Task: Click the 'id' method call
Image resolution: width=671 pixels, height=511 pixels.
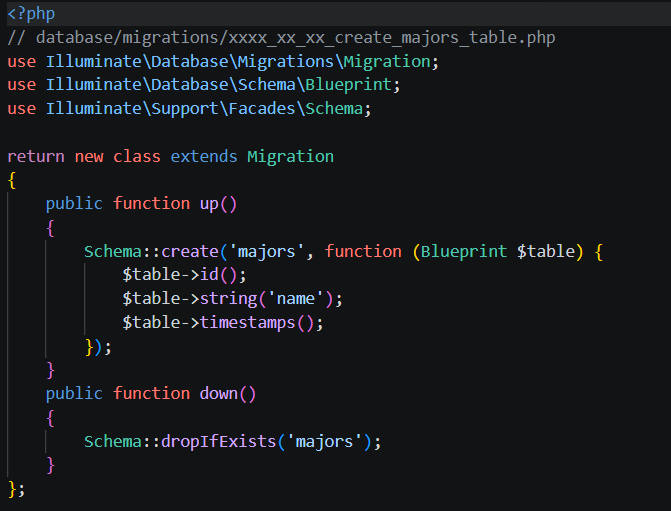Action: [209, 274]
